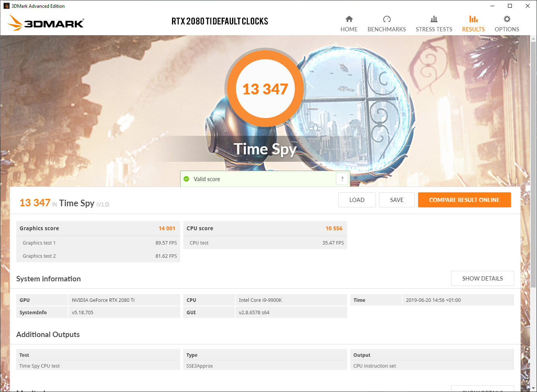Minimize the 3DMark window
This screenshot has width=537, height=392.
[x=492, y=6]
